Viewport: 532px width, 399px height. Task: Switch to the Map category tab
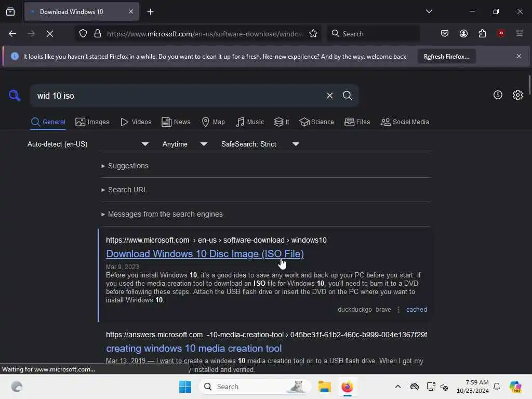(x=213, y=122)
